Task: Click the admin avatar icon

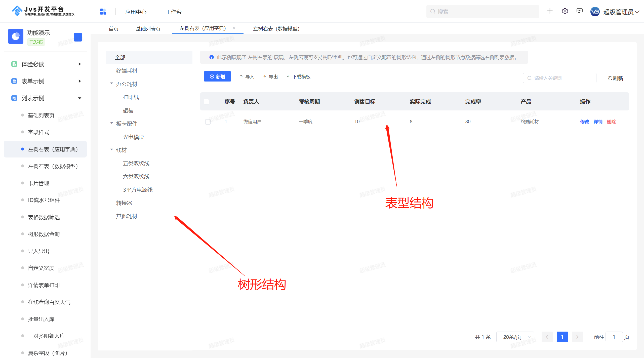Action: pos(595,12)
